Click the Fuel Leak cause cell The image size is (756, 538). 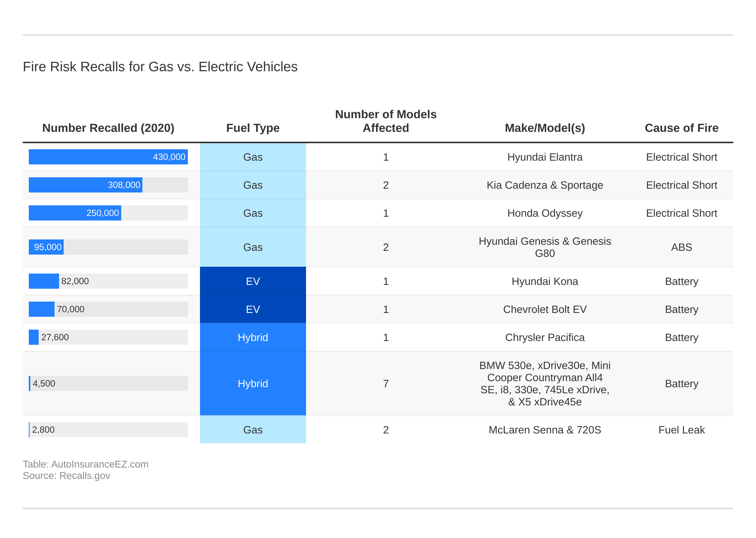(x=681, y=430)
